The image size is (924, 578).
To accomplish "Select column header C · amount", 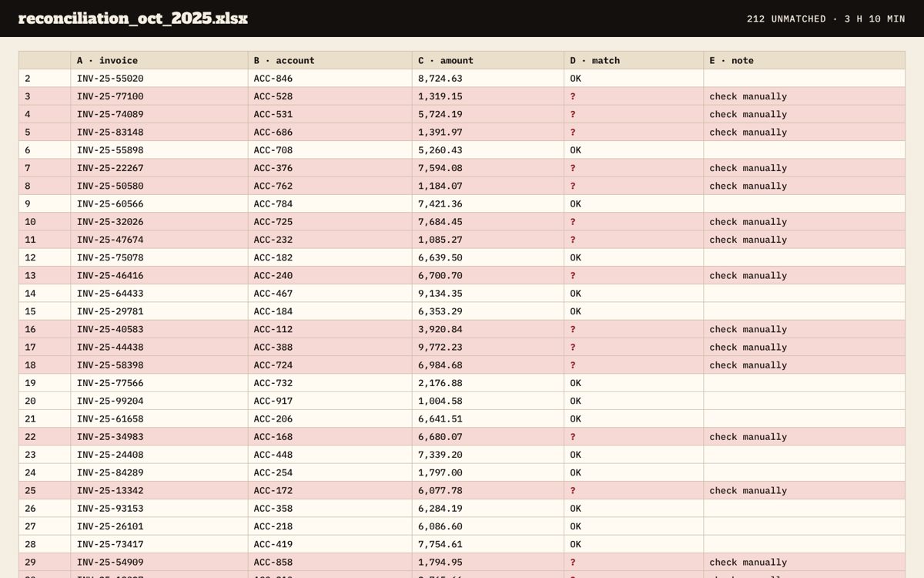I will pyautogui.click(x=488, y=60).
